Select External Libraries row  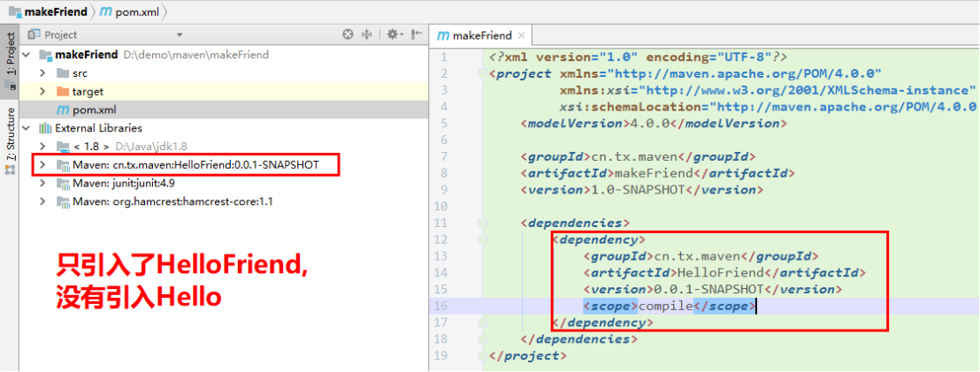pos(224,128)
